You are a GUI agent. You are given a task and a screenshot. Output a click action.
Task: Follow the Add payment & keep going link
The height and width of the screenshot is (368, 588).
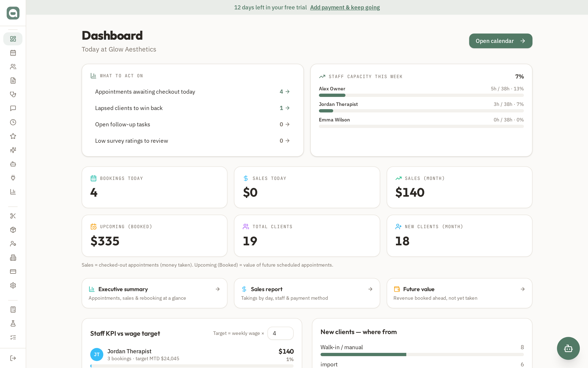click(x=345, y=7)
